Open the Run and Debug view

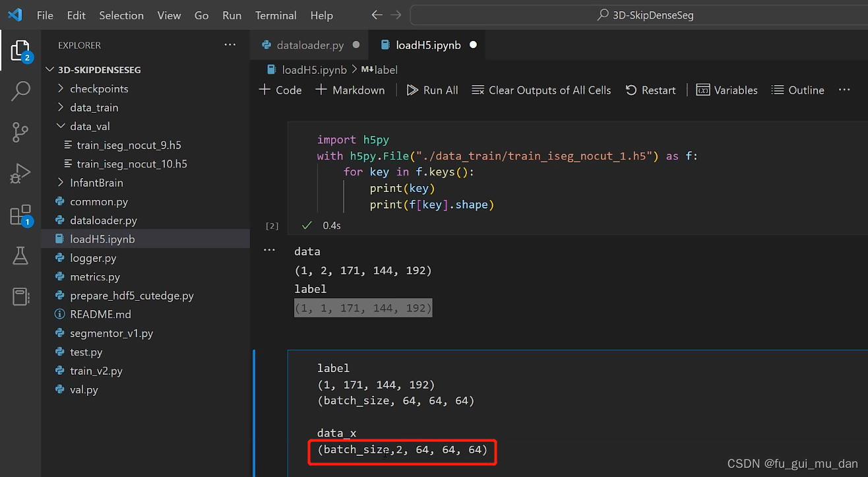(20, 174)
